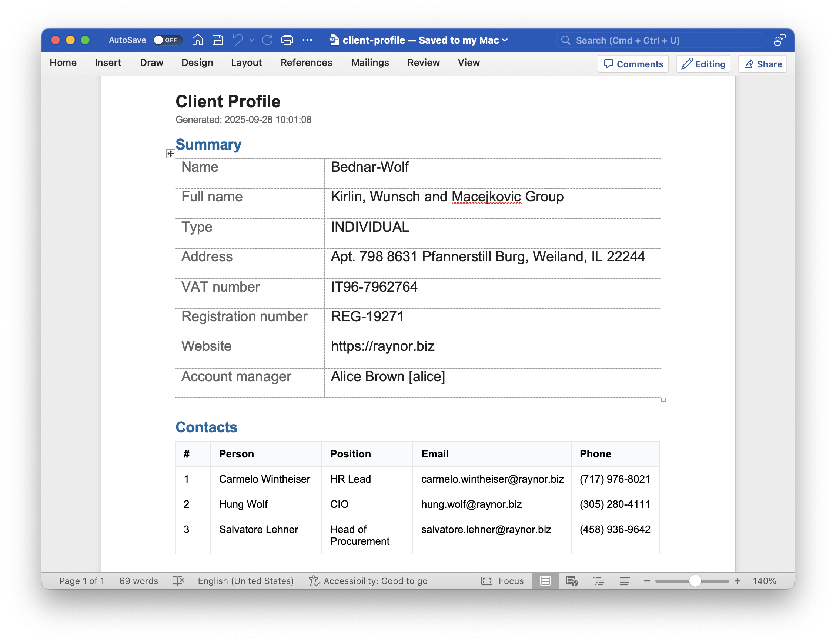Open Accessibility checker in status bar
Screen dimensions: 836x644
click(x=368, y=581)
